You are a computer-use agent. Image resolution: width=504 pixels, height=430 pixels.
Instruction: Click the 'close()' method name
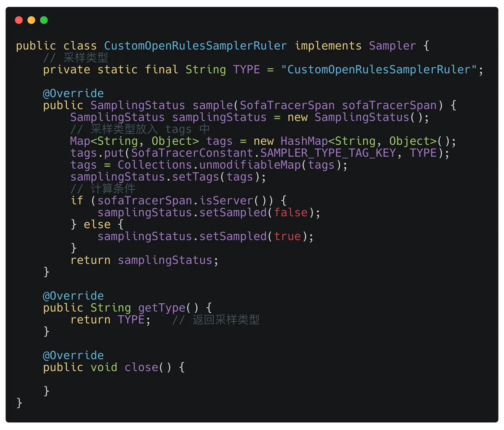(x=148, y=367)
